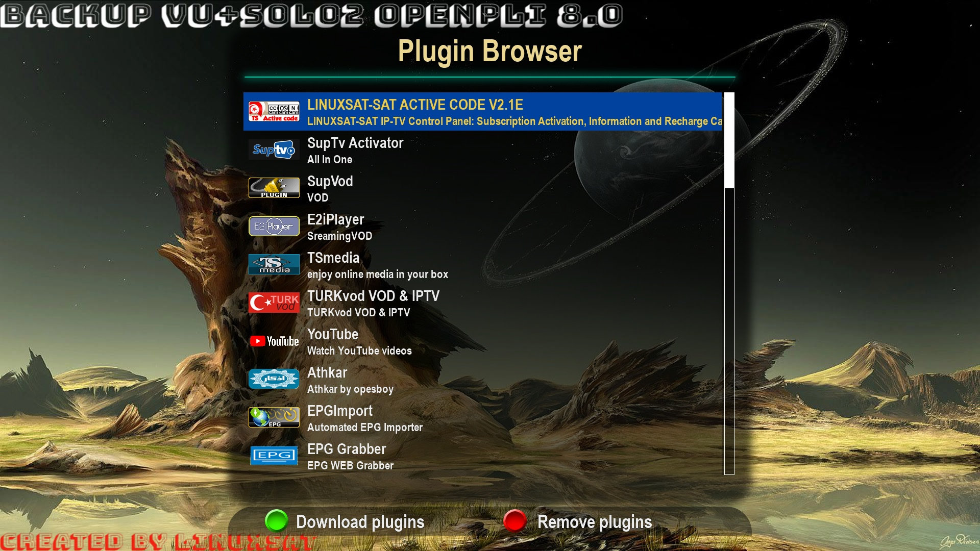Open the E2iPlayer plugin title
The width and height of the screenshot is (980, 551).
[335, 220]
